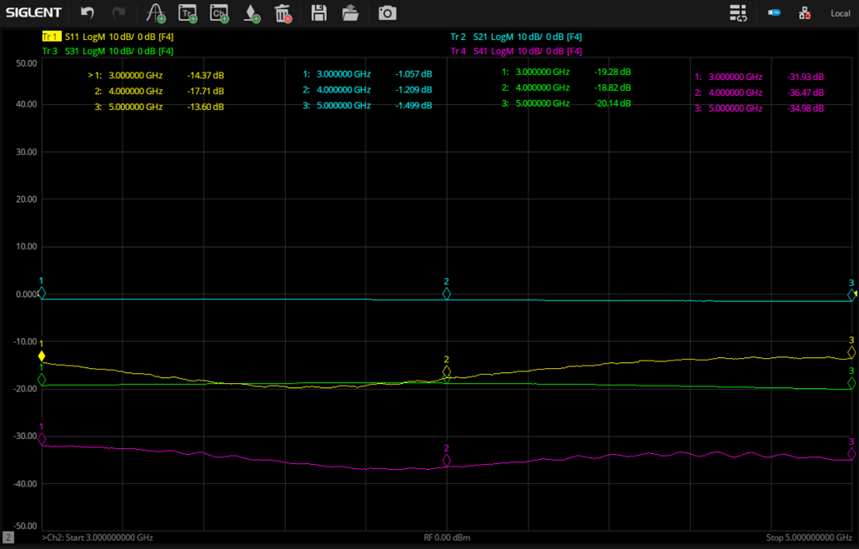859x549 pixels.
Task: Click the channel 2 indicator box
Action: (x=8, y=537)
